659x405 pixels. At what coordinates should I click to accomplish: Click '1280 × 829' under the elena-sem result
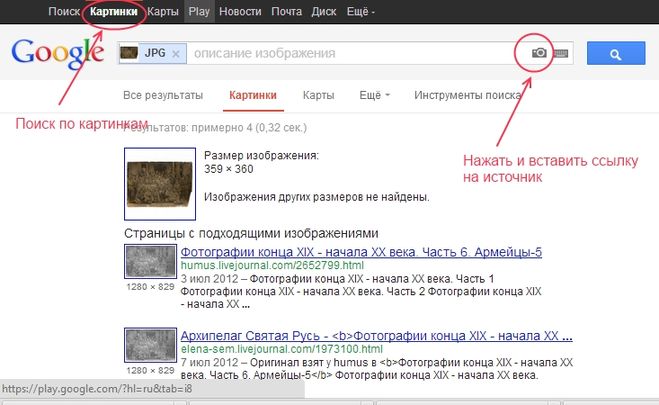coord(150,370)
